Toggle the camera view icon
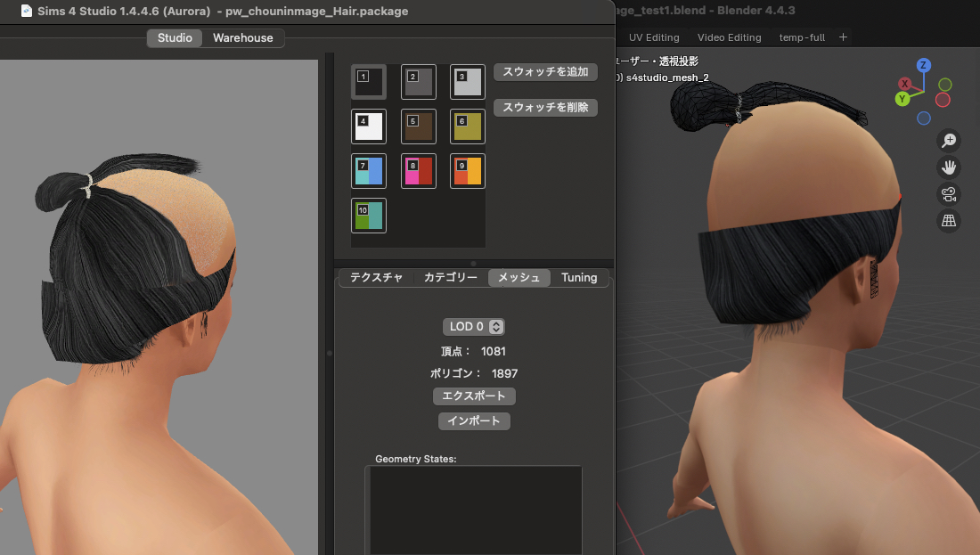Image resolution: width=980 pixels, height=555 pixels. (x=949, y=194)
